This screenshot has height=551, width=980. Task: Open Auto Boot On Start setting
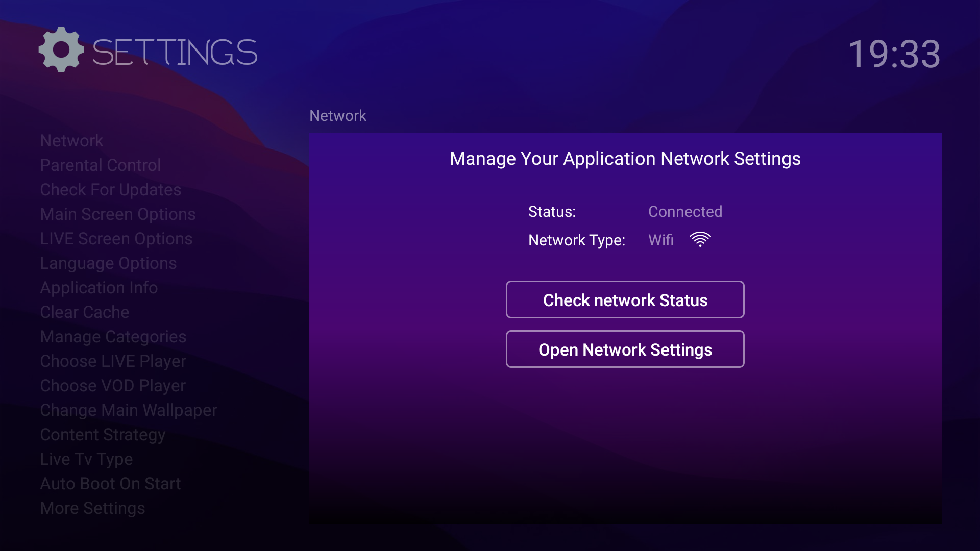(x=110, y=484)
